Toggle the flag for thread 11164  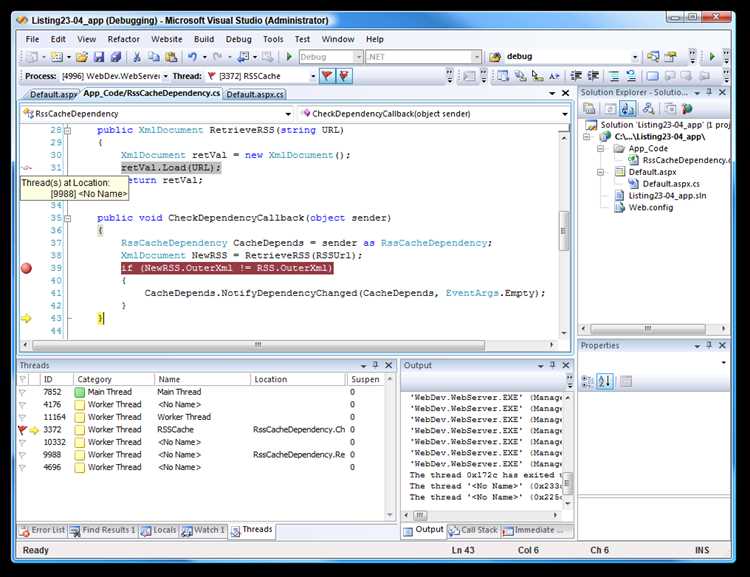click(22, 417)
